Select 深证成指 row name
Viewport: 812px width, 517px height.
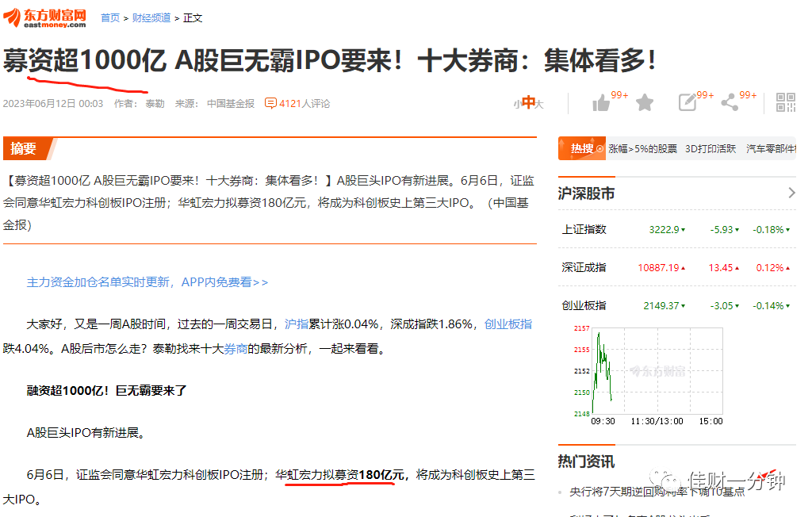pos(584,267)
